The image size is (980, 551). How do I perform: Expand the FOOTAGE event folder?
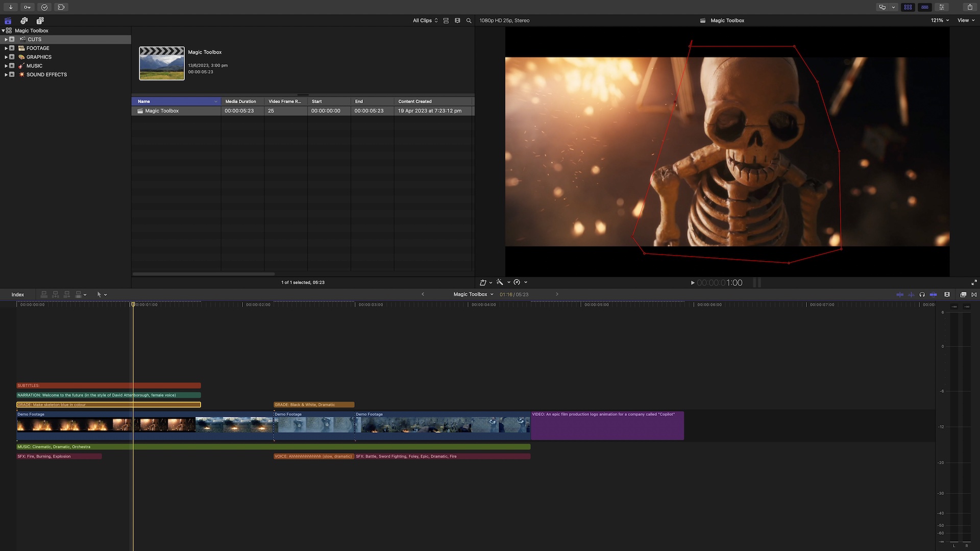[6, 48]
